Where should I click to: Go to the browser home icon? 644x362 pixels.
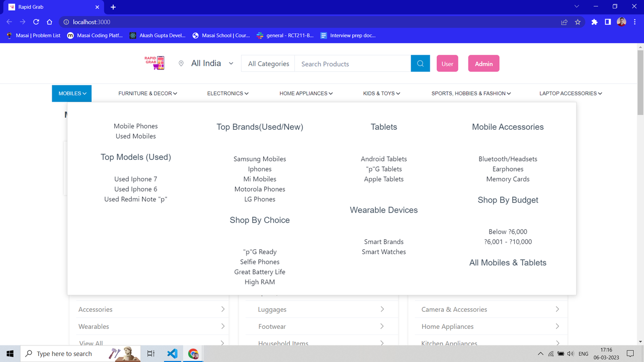point(49,22)
